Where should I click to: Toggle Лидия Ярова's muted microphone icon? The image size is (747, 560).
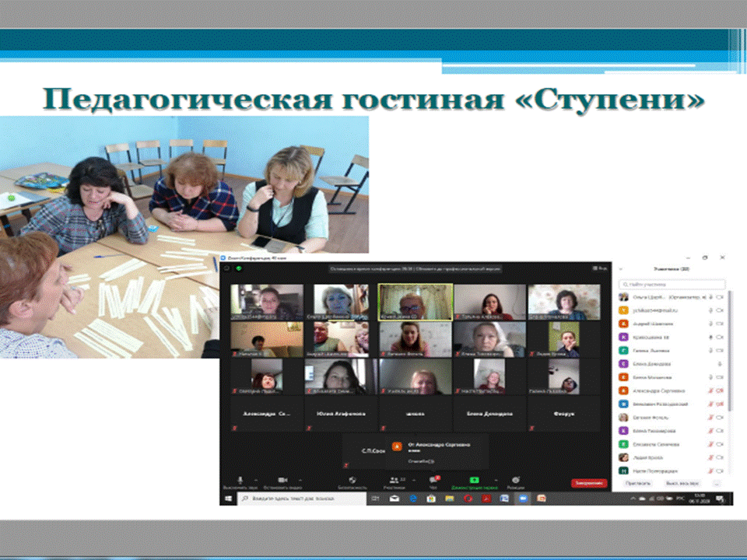[710, 457]
